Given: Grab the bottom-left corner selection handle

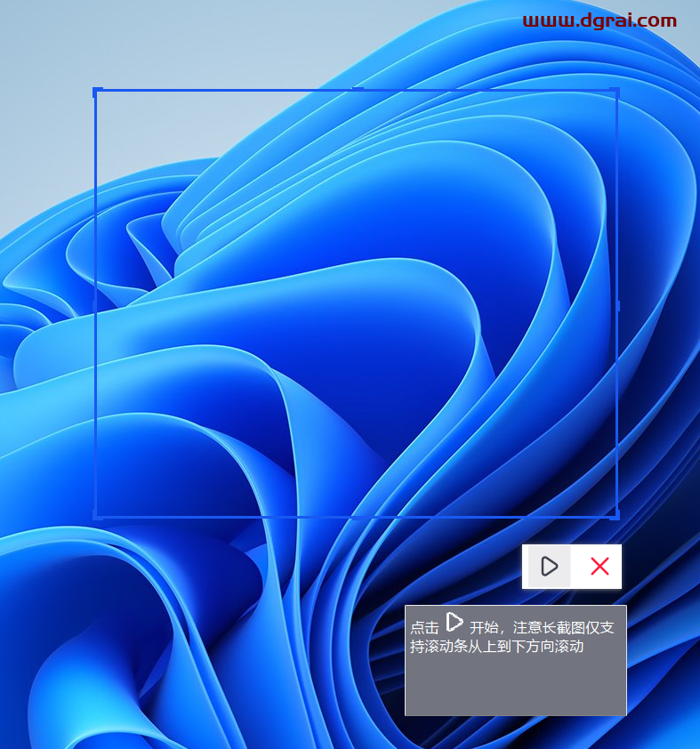Looking at the screenshot, I should (97, 515).
